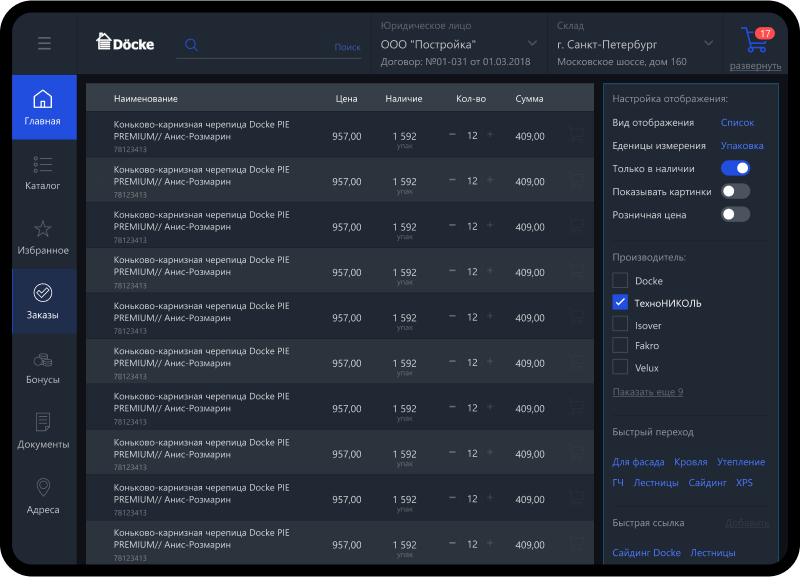
Task: Open the shopping cart icon
Action: (x=754, y=40)
